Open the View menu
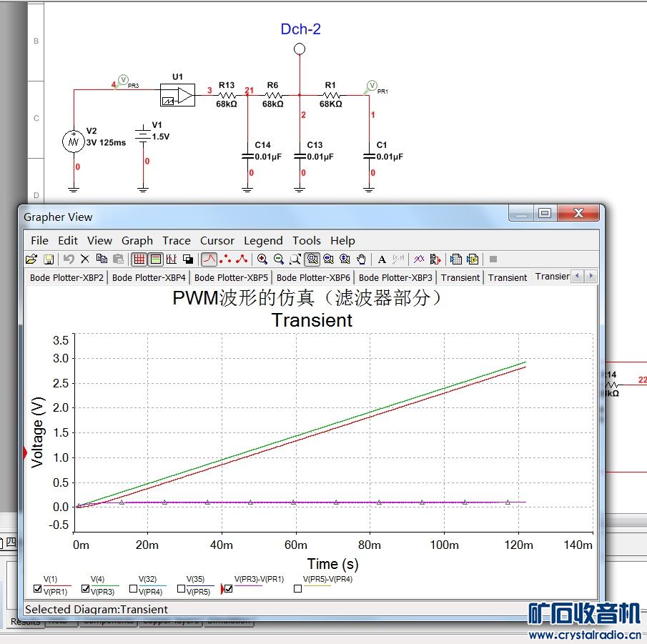 click(x=99, y=241)
